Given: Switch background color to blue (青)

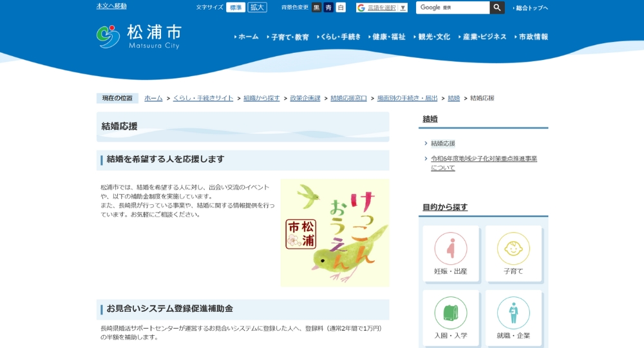Looking at the screenshot, I should point(328,8).
